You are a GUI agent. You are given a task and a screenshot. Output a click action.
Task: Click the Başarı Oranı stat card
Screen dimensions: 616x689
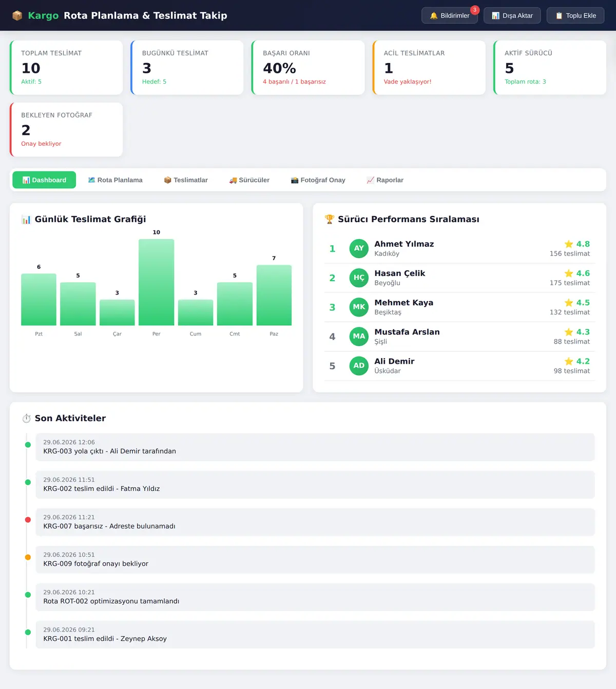(308, 68)
